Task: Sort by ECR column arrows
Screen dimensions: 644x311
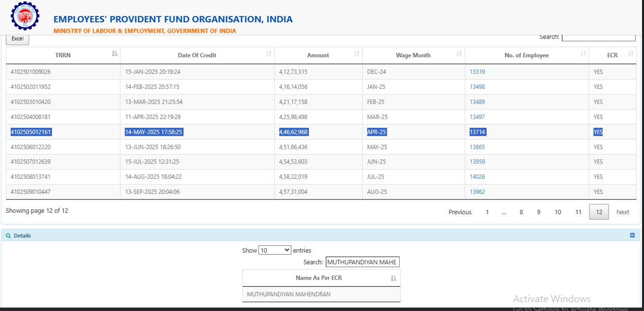Action: (630, 54)
